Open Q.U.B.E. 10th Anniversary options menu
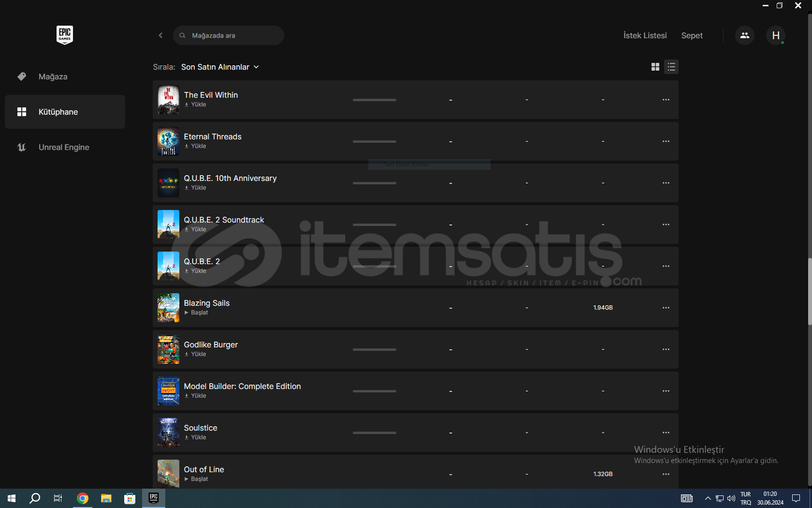Image resolution: width=812 pixels, height=508 pixels. pos(666,183)
